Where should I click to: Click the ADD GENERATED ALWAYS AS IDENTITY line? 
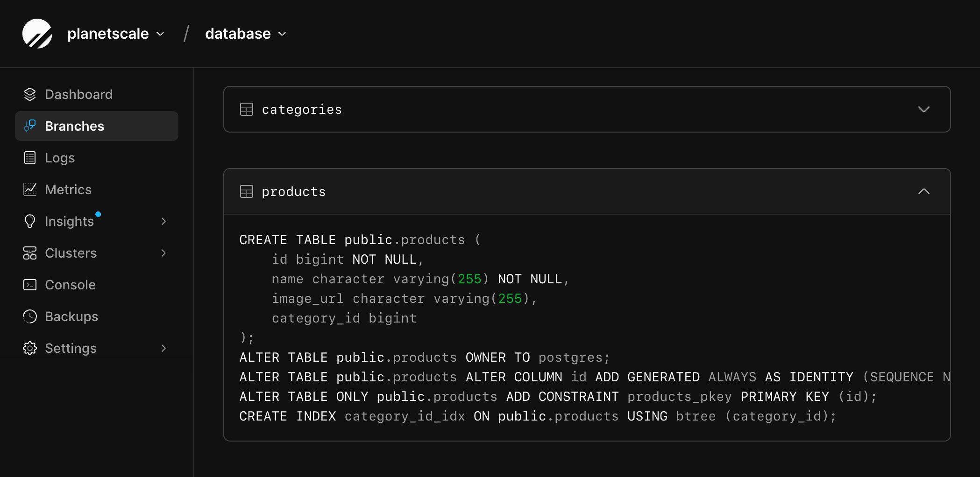595,377
